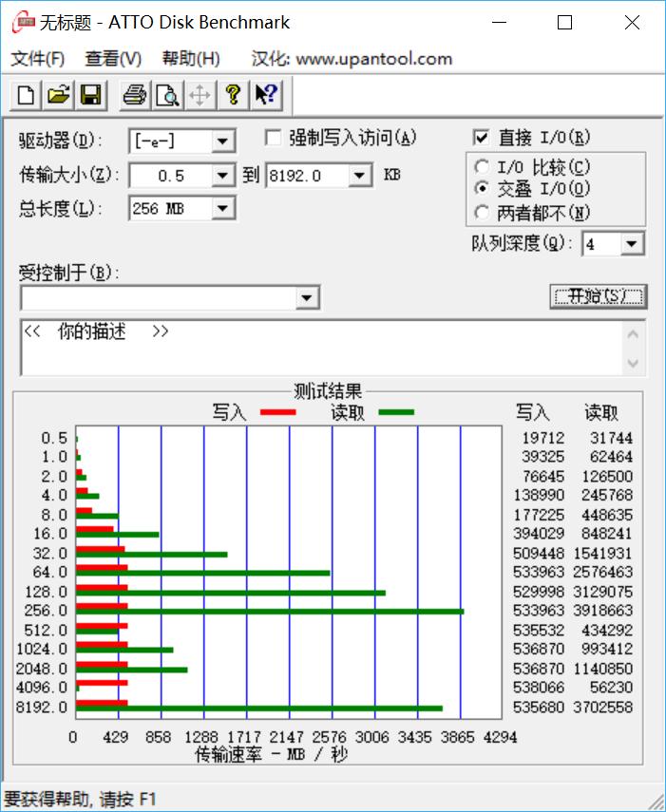Open the 帮助(H) menu
Screen dimensions: 666x812
pos(191,59)
